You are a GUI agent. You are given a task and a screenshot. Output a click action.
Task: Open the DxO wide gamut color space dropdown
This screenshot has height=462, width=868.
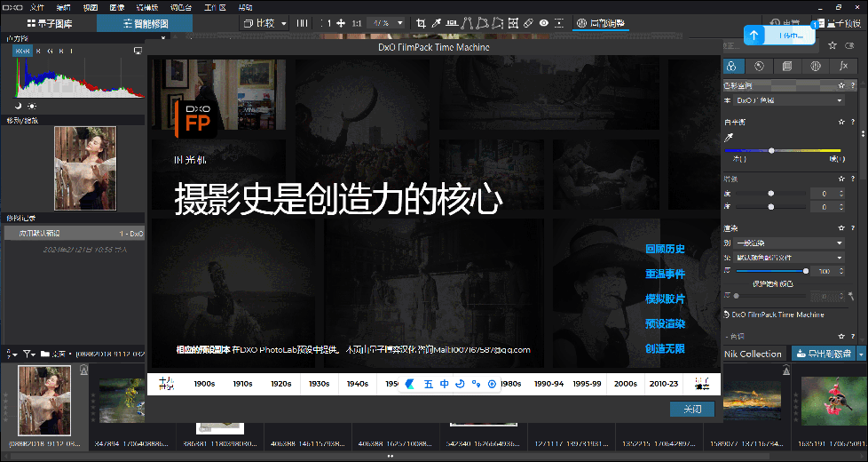click(x=789, y=100)
